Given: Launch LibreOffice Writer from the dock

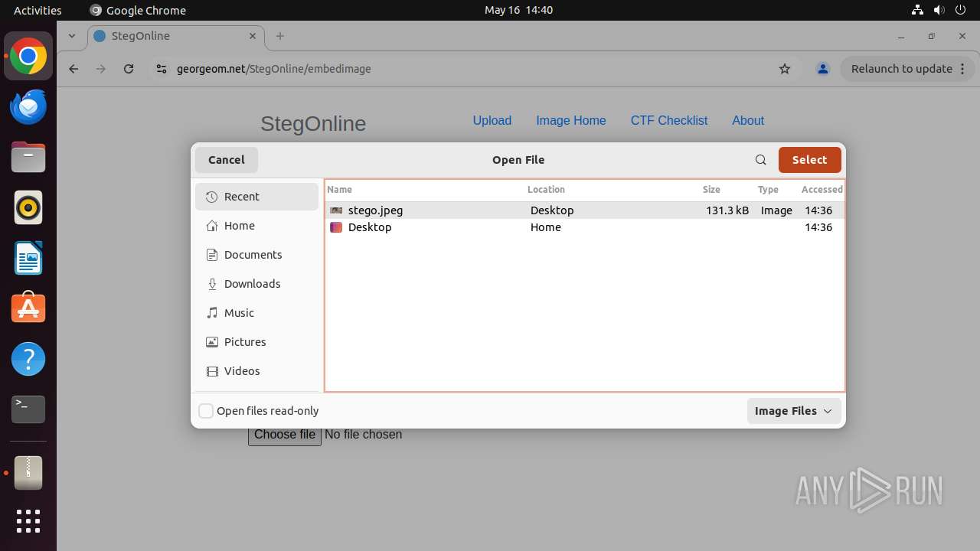Looking at the screenshot, I should 28,258.
